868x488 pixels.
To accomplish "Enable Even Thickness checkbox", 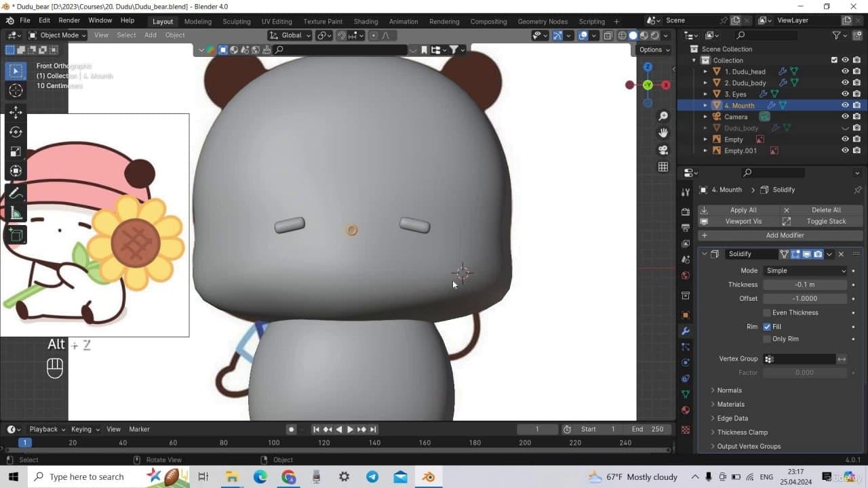I will pos(767,312).
